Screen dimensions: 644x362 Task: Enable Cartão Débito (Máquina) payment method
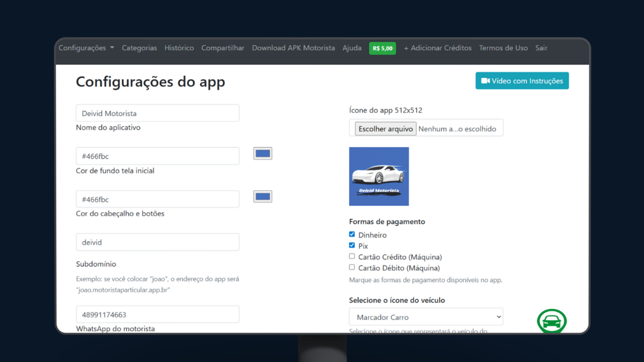coord(352,267)
